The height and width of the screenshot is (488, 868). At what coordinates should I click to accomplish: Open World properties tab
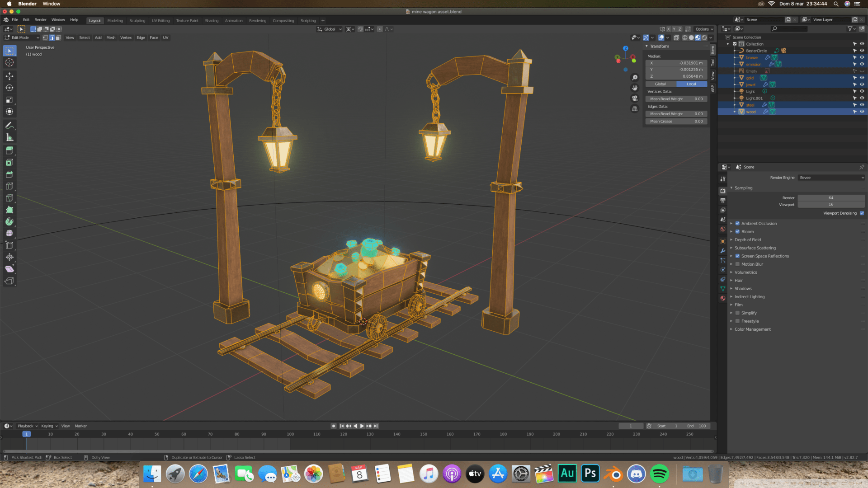click(x=723, y=230)
